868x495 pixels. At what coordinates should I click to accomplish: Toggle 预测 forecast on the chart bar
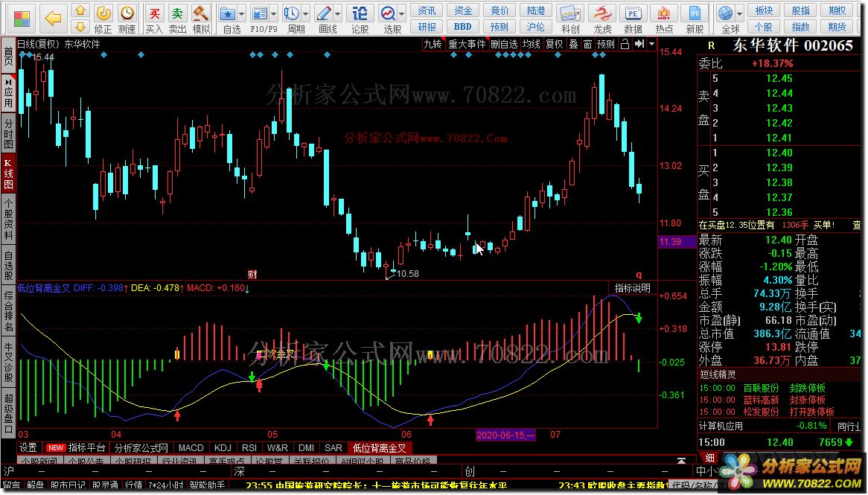(606, 44)
